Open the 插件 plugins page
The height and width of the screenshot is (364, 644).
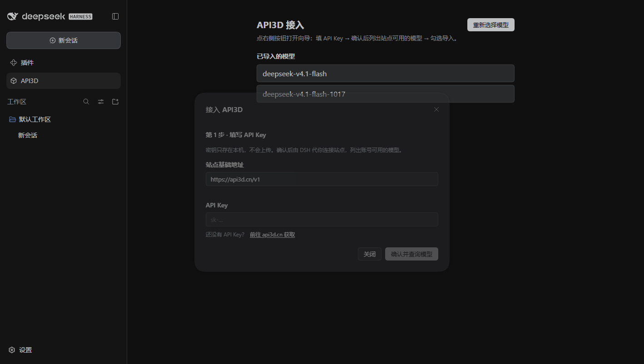tap(64, 63)
